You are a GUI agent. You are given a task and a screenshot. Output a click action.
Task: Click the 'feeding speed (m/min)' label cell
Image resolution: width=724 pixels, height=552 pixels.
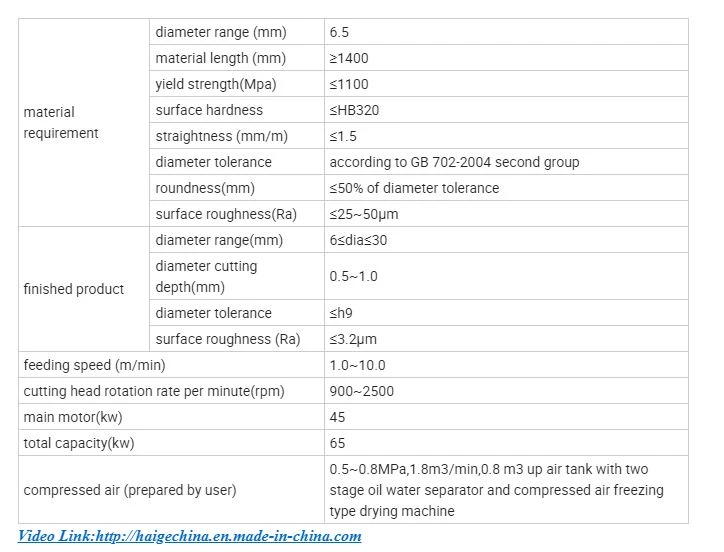click(171, 365)
